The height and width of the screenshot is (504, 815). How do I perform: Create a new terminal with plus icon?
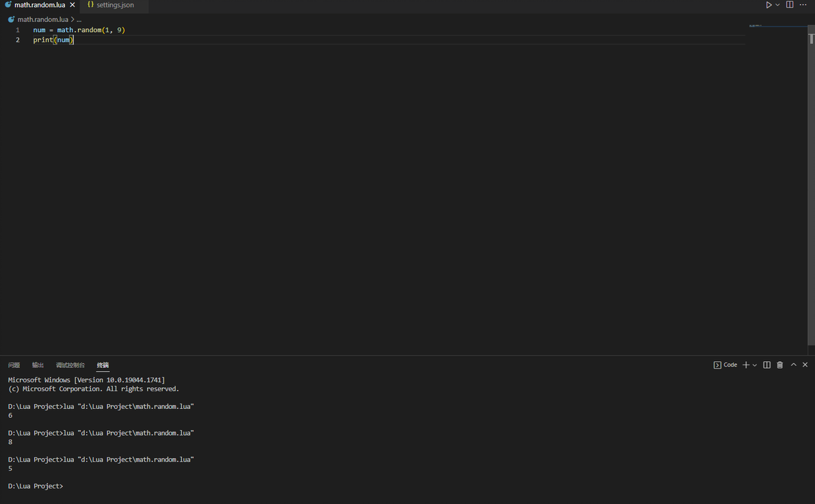(x=746, y=365)
